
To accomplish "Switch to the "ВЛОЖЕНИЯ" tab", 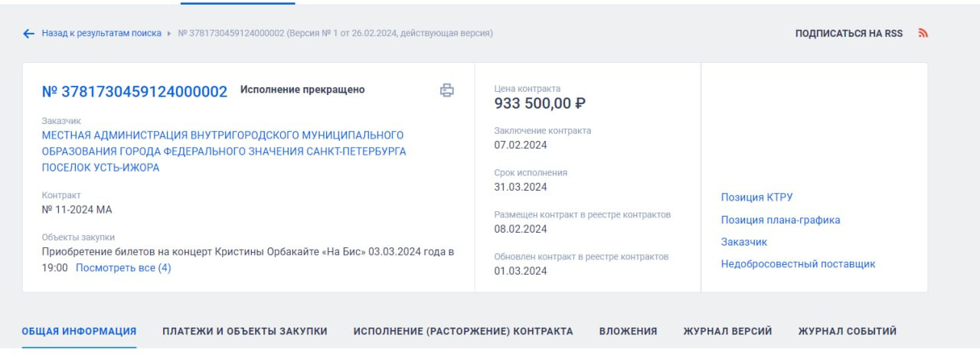I will click(628, 332).
